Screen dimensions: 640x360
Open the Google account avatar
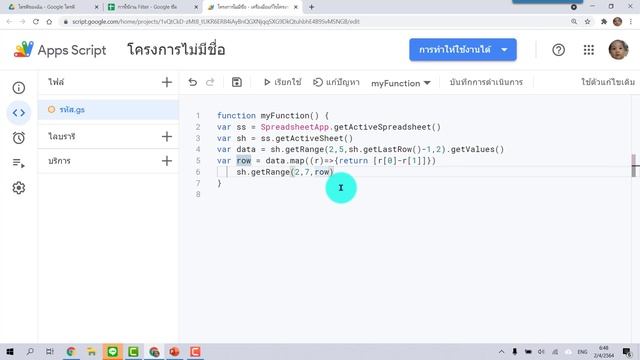point(618,50)
